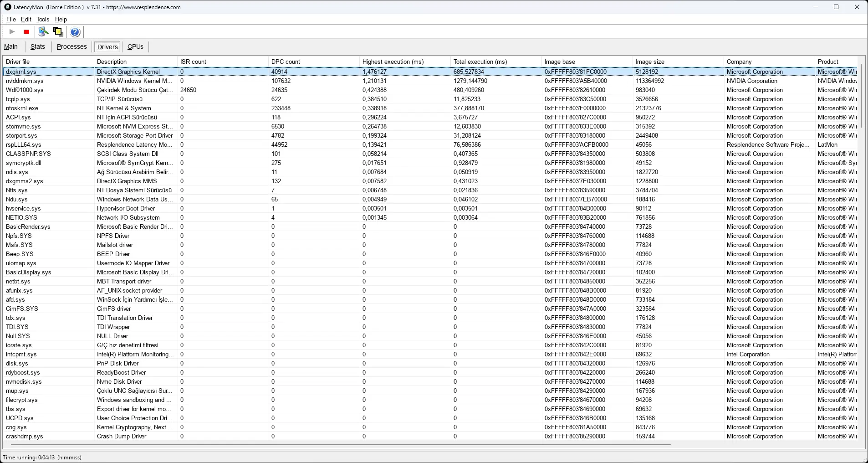
Task: Stop monitoring with the red square
Action: pos(26,32)
